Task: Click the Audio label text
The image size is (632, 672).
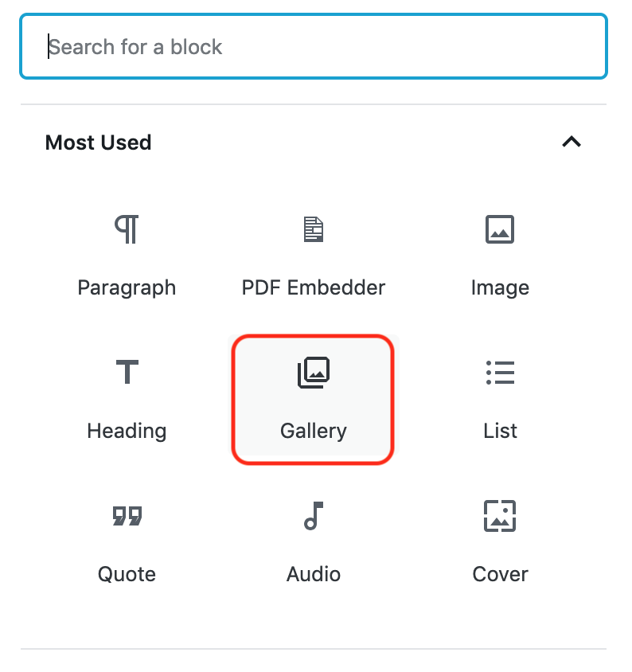Action: [x=314, y=574]
